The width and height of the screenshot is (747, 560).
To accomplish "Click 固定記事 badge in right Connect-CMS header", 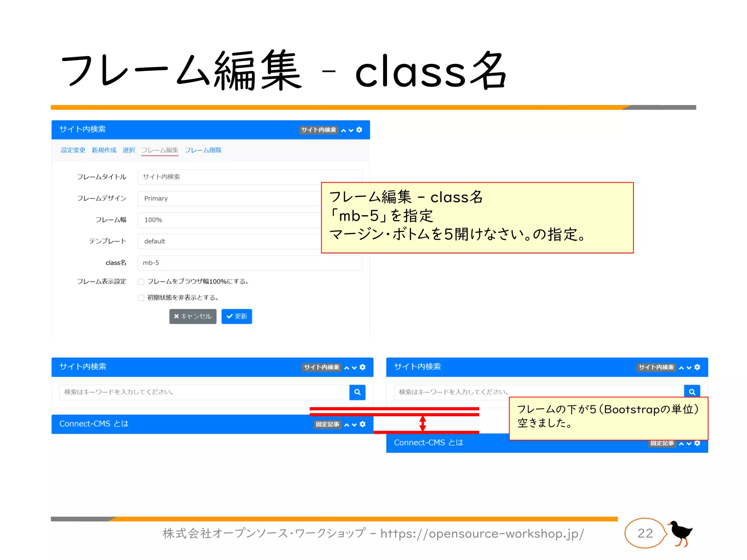I will 662,443.
